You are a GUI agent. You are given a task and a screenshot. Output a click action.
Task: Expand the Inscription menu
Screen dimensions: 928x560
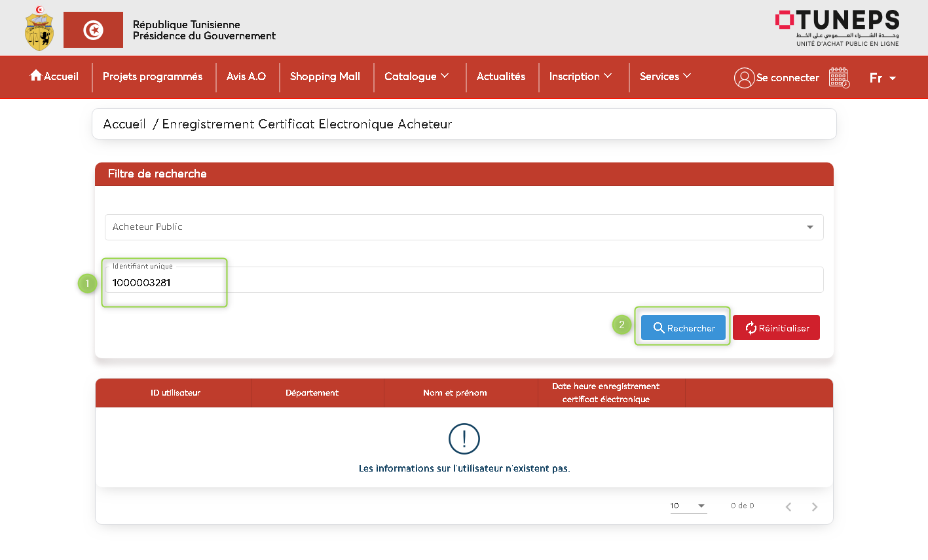coord(580,77)
